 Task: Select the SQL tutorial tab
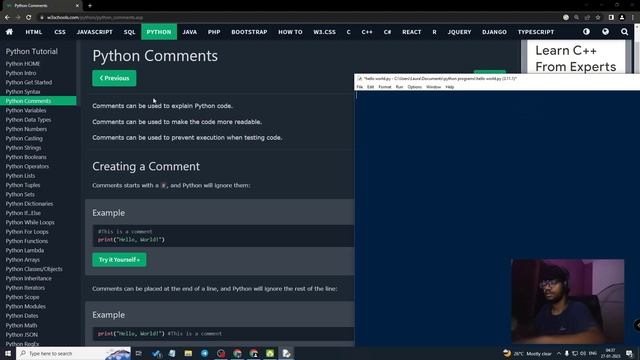coord(129,32)
